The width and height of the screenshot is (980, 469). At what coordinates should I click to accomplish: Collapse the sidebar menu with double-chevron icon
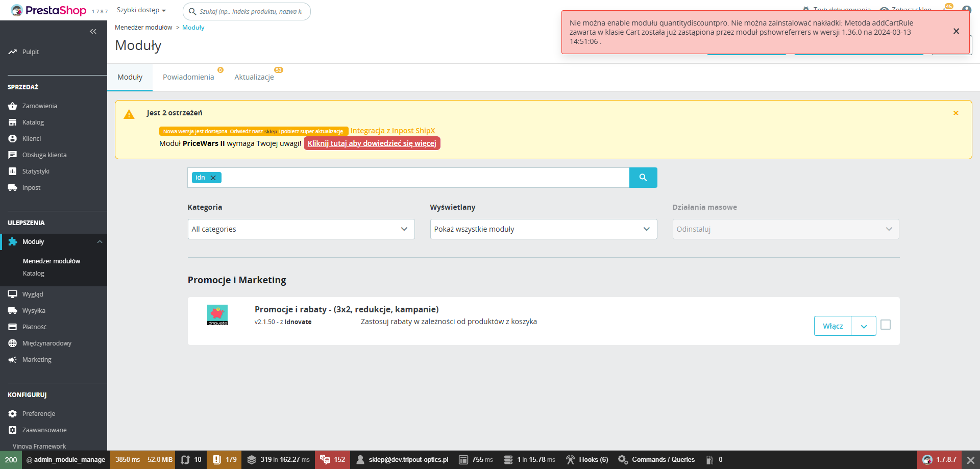93,32
